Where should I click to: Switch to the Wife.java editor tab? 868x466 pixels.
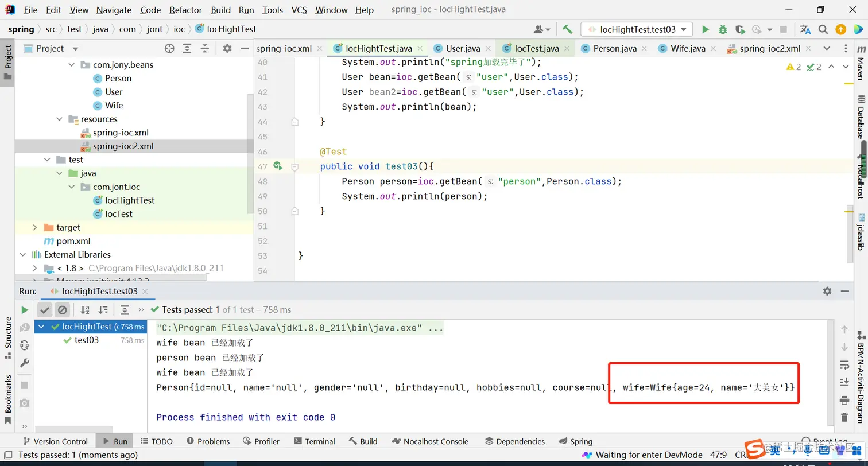[688, 49]
